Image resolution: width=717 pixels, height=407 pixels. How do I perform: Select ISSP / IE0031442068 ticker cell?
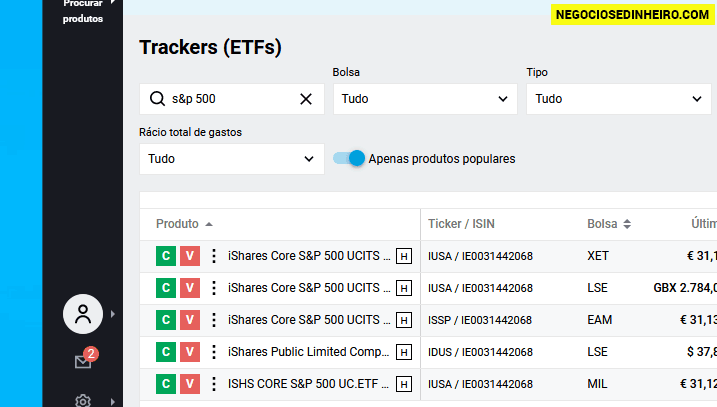(x=480, y=320)
